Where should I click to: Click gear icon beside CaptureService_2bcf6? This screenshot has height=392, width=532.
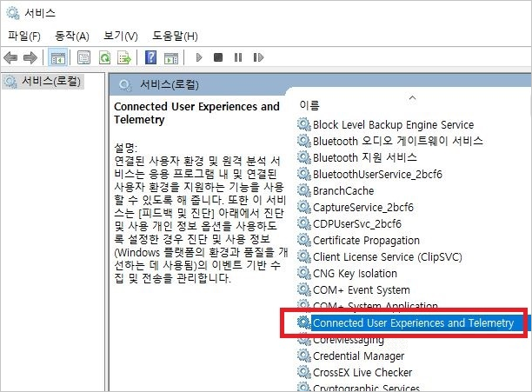click(x=304, y=207)
